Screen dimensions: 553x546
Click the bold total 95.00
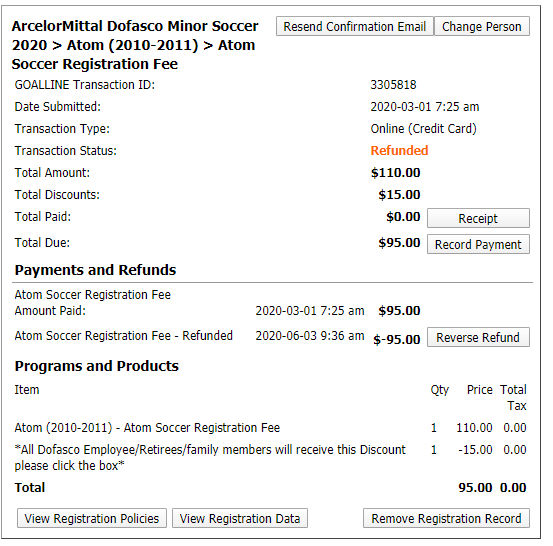pos(475,488)
